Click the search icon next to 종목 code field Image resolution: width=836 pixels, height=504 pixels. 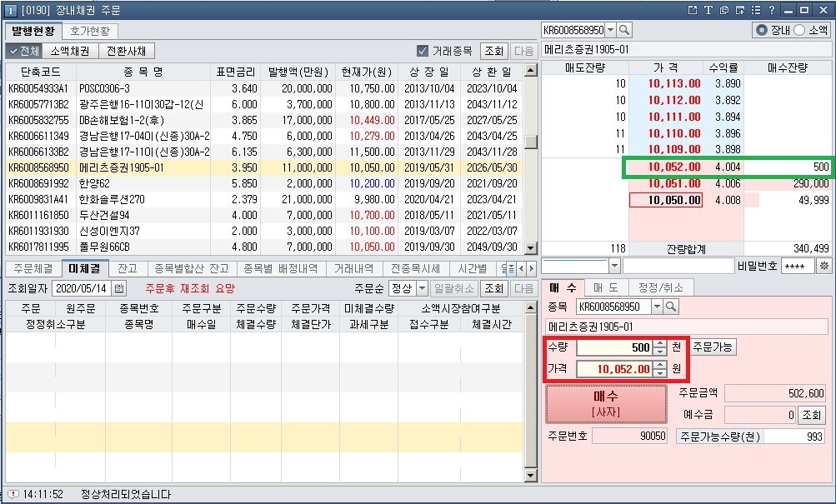tap(671, 307)
